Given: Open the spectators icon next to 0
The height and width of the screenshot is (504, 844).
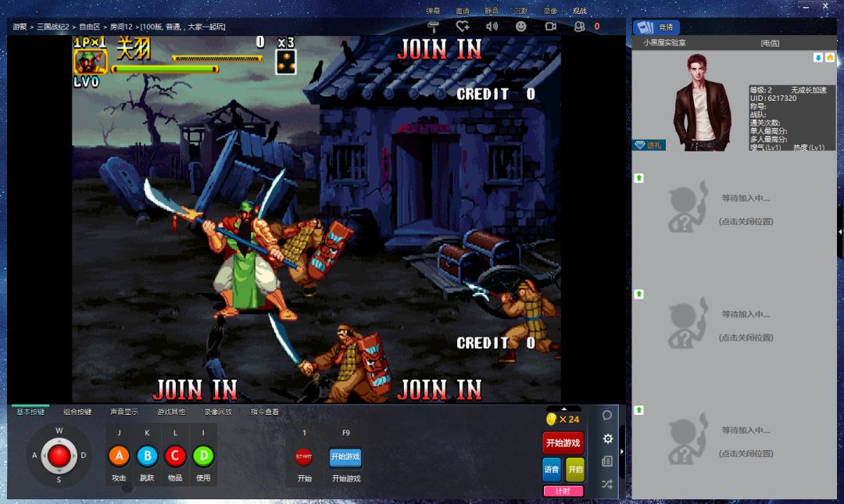Looking at the screenshot, I should [579, 27].
